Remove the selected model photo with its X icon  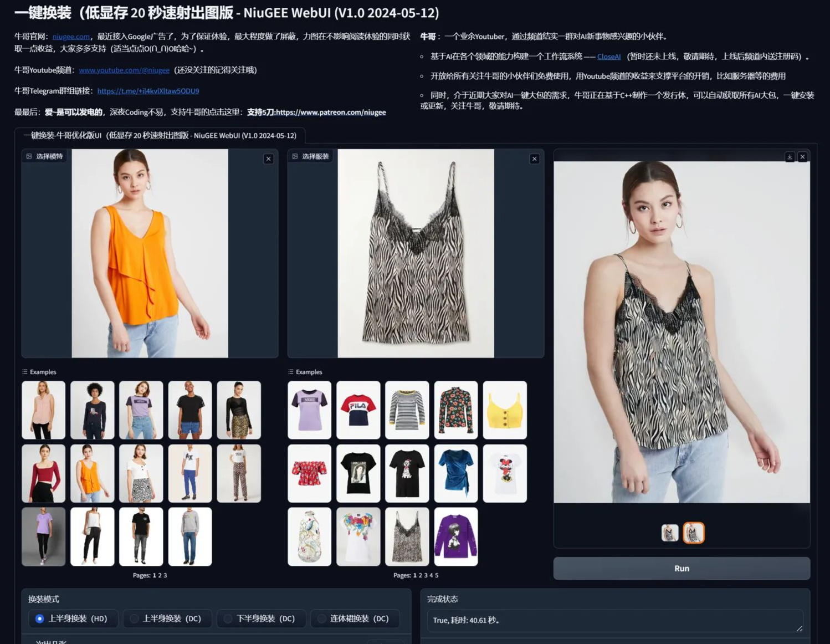coord(269,159)
